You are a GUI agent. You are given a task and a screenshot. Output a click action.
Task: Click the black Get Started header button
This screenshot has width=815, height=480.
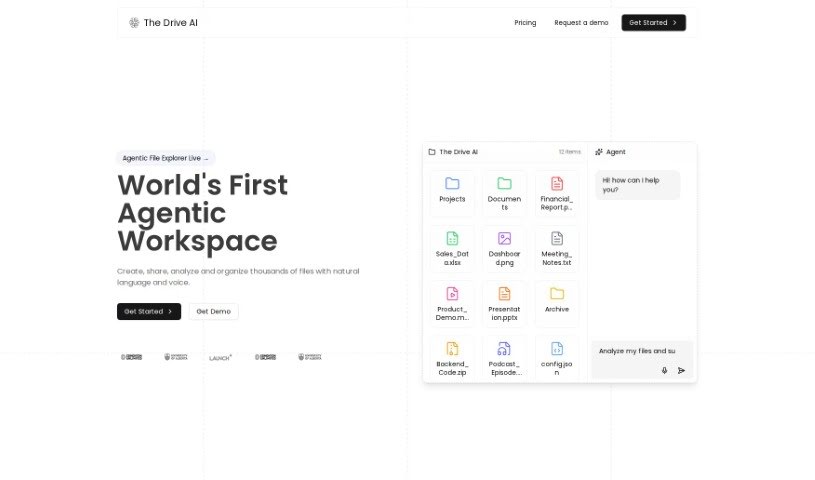click(653, 22)
